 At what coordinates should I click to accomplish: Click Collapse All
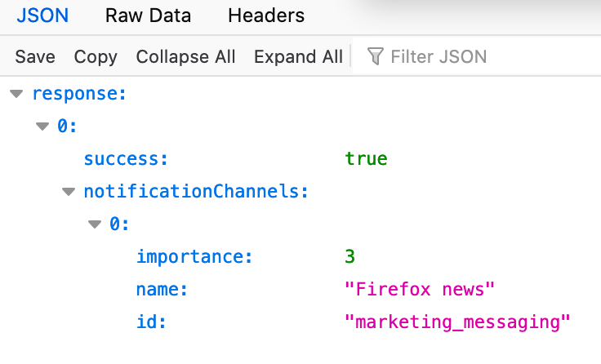185,56
